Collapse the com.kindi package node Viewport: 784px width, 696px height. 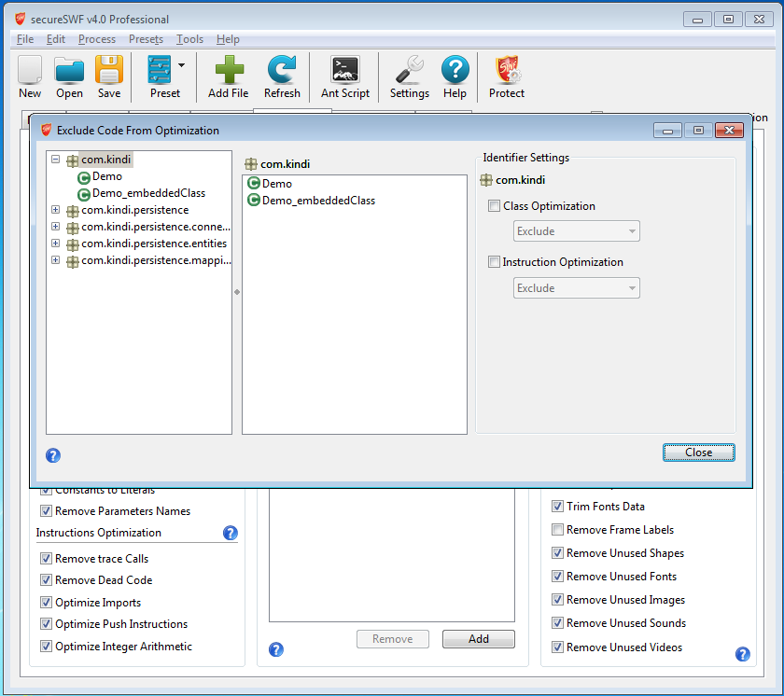(x=56, y=160)
